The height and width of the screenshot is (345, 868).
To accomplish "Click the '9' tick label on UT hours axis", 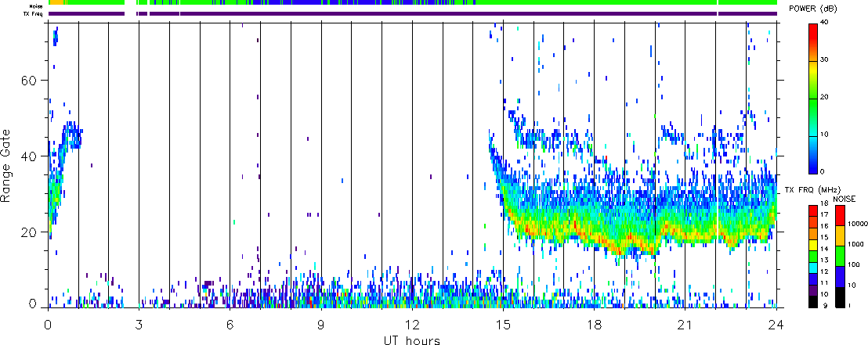I will (x=321, y=325).
